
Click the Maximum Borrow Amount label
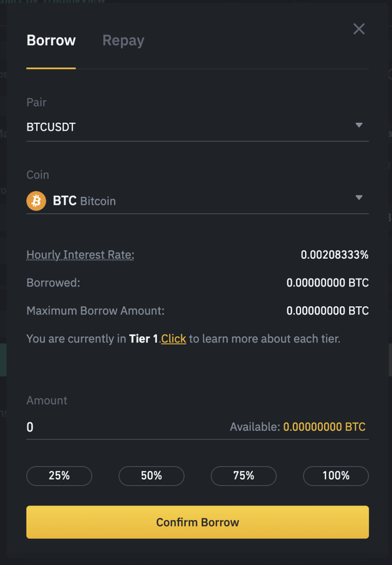[x=95, y=311]
